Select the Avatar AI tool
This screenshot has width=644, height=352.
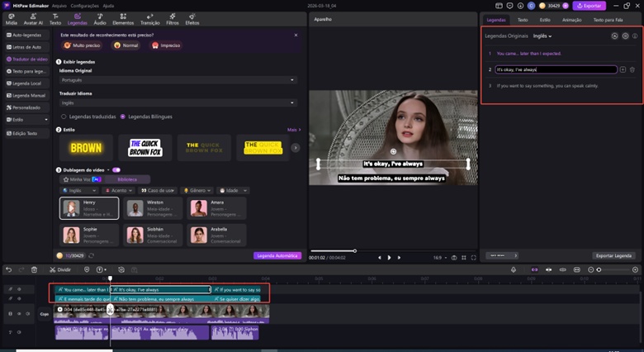[34, 20]
